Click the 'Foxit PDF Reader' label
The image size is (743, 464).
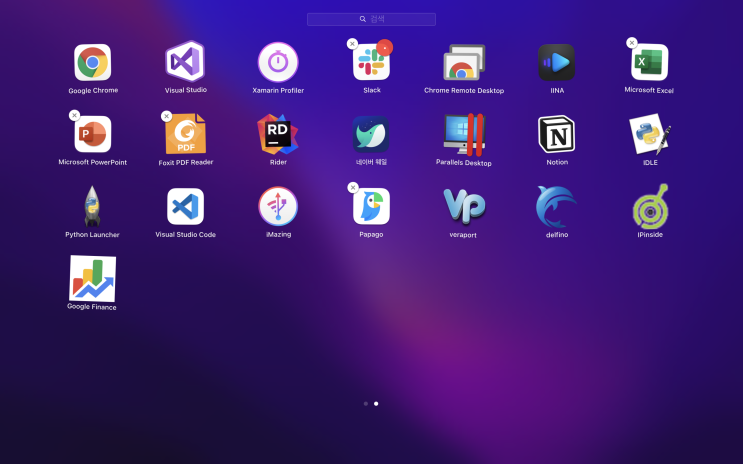186,163
